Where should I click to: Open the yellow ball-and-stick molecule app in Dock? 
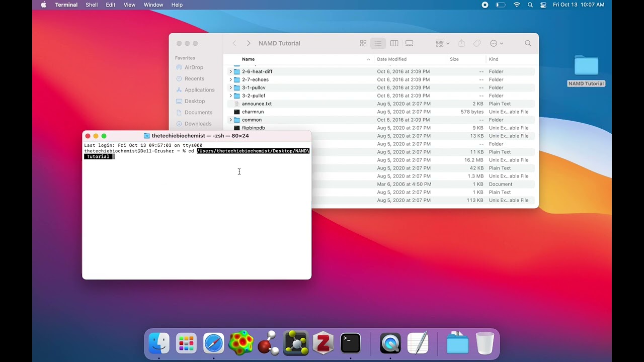point(296,343)
